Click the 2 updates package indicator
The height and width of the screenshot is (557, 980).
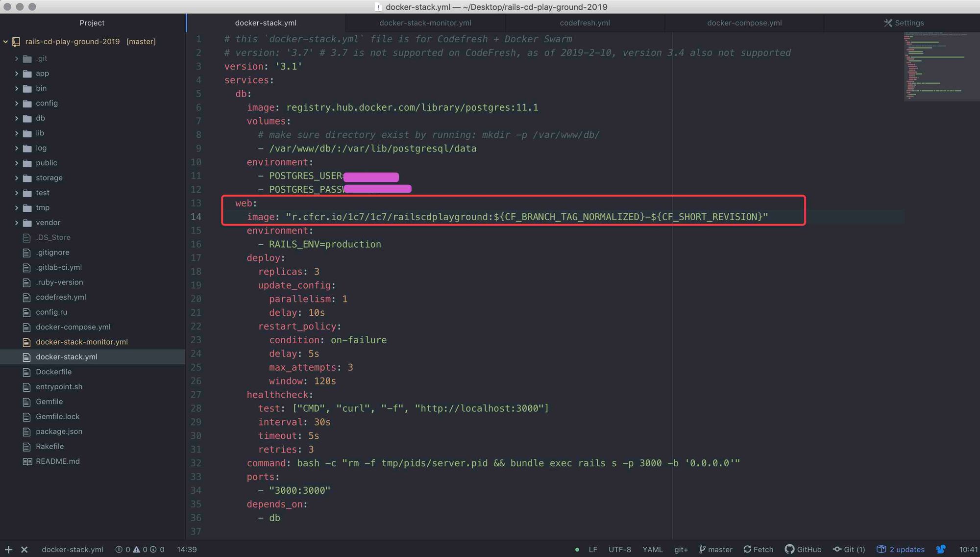pyautogui.click(x=901, y=550)
